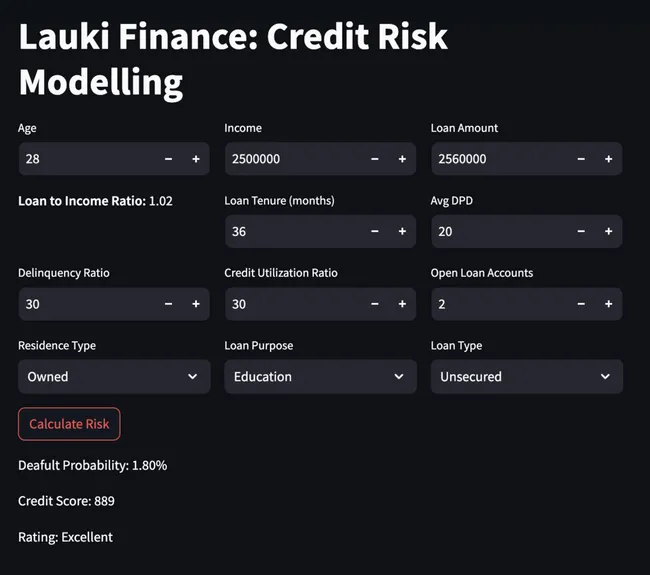Decrease Credit Utilization Ratio with minus icon
The width and height of the screenshot is (650, 575).
click(375, 304)
